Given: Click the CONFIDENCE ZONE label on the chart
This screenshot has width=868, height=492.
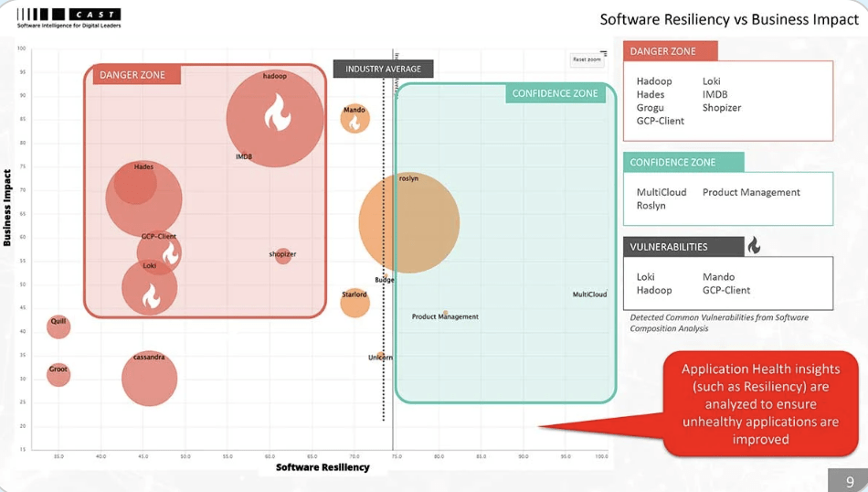Looking at the screenshot, I should [x=556, y=93].
